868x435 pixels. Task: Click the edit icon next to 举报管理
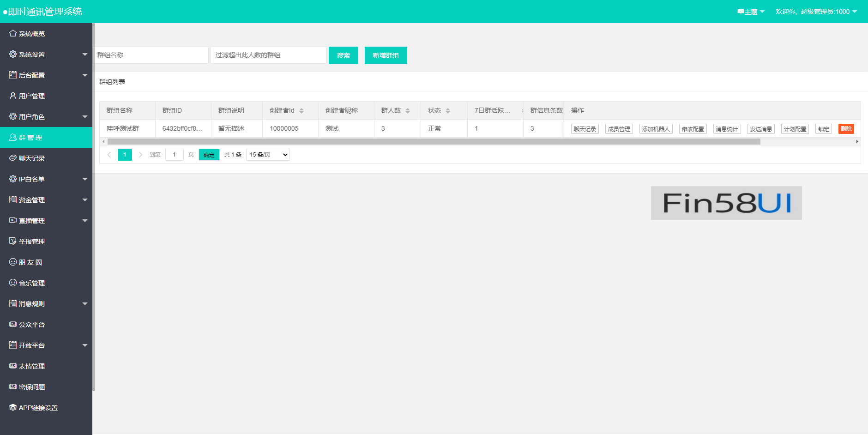13,241
